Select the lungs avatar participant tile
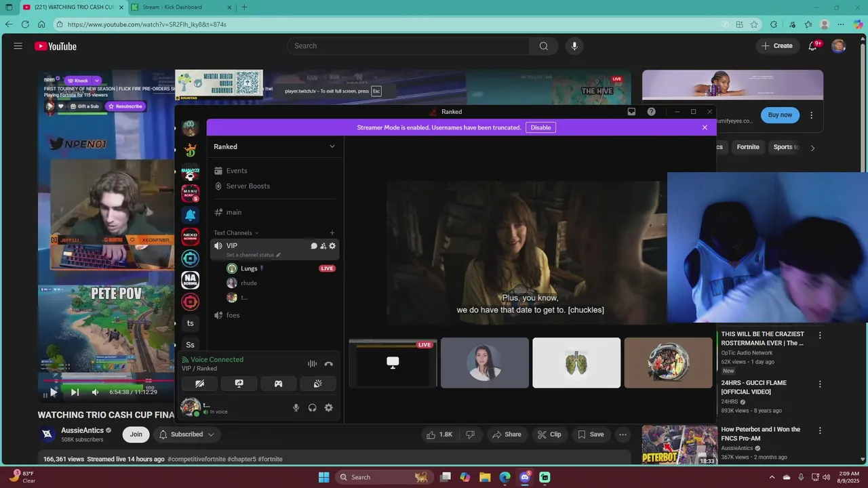868x488 pixels. coord(576,363)
